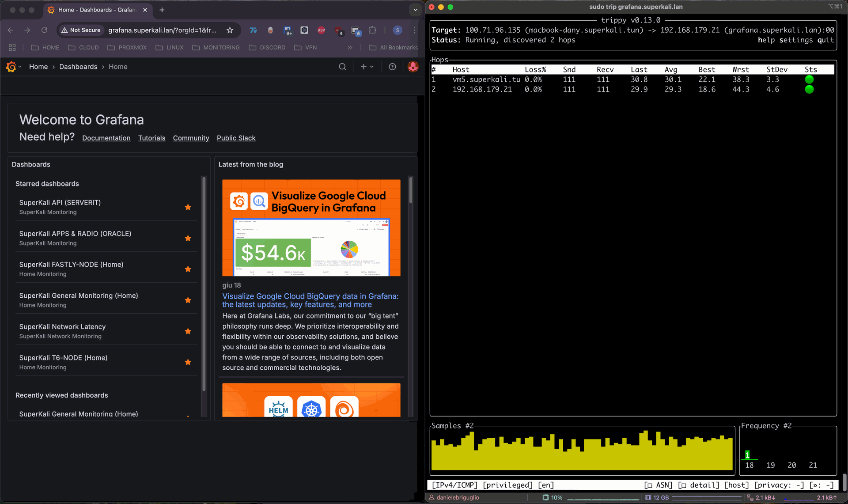Open Grafana search
Image resolution: width=848 pixels, height=504 pixels.
[343, 67]
